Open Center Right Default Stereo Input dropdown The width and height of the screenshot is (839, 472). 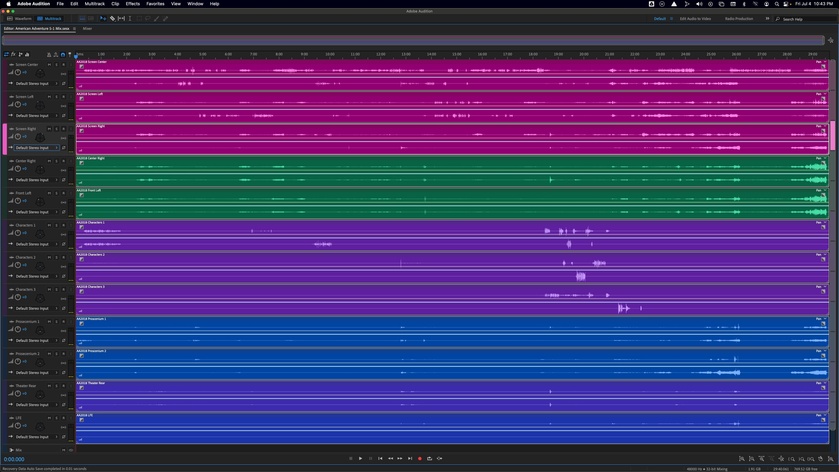(36, 180)
